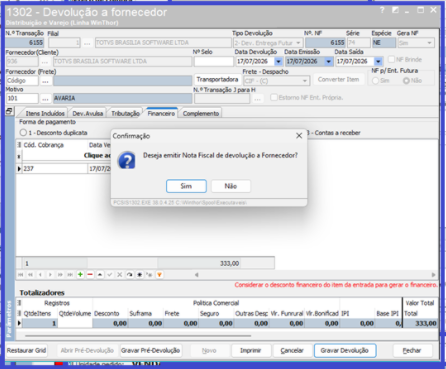The image size is (446, 369).
Task: Switch to Tributação tab
Action: coord(125,113)
